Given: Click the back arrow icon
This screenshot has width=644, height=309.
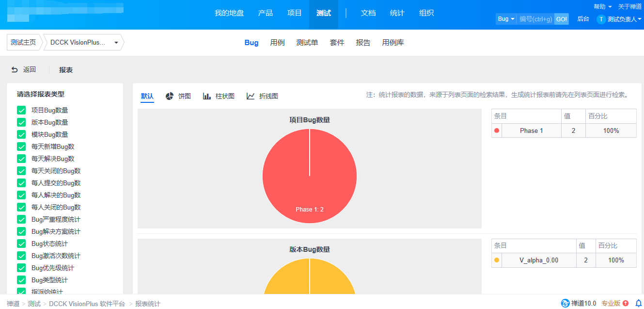Looking at the screenshot, I should [15, 70].
